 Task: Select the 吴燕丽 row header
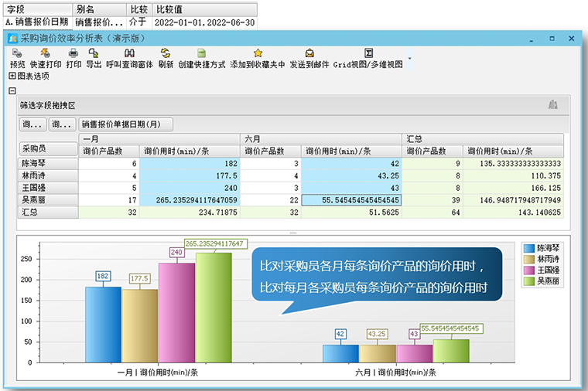coord(48,200)
